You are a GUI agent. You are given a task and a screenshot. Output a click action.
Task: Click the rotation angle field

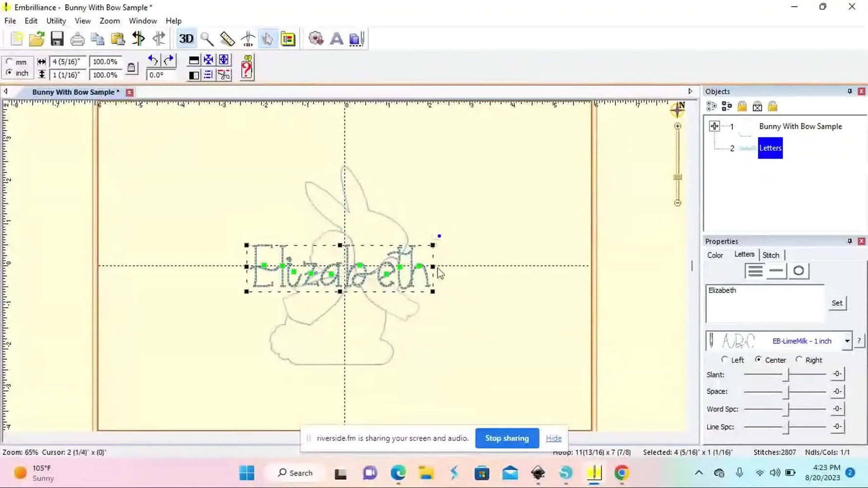tap(160, 75)
